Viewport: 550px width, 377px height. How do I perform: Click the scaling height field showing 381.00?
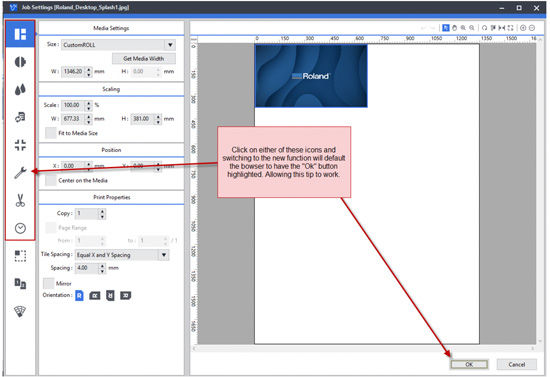click(143, 119)
